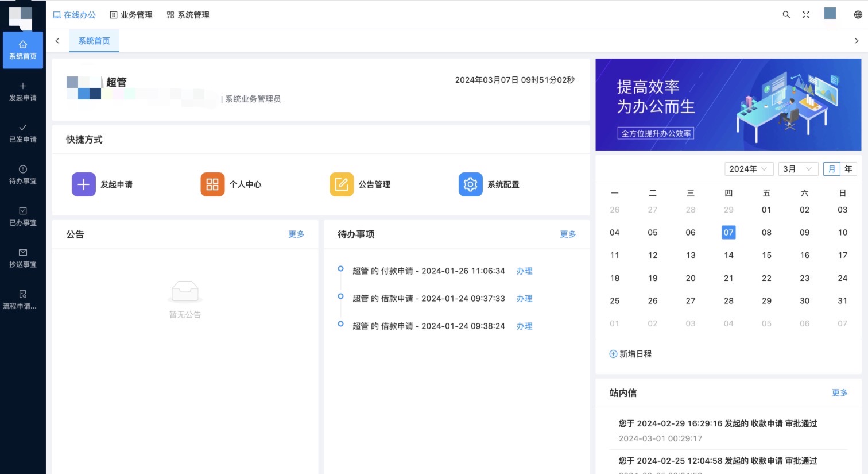868x474 pixels.
Task: Click the blue gear 系统配置 shortcut icon
Action: (x=470, y=184)
